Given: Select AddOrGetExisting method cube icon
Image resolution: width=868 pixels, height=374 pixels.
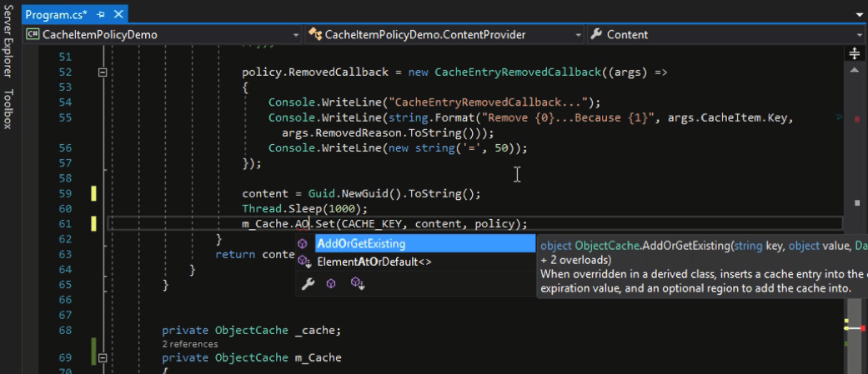Looking at the screenshot, I should click(x=303, y=244).
